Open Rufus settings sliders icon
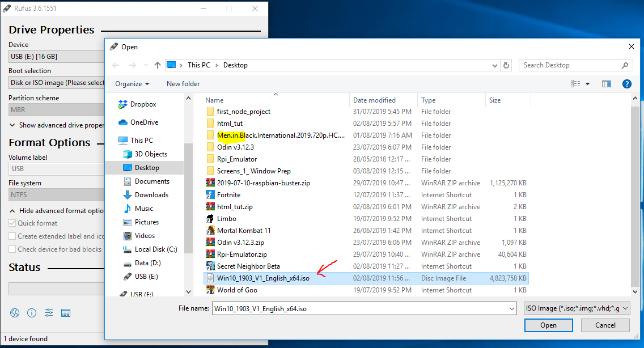The height and width of the screenshot is (348, 644). pyautogui.click(x=49, y=313)
